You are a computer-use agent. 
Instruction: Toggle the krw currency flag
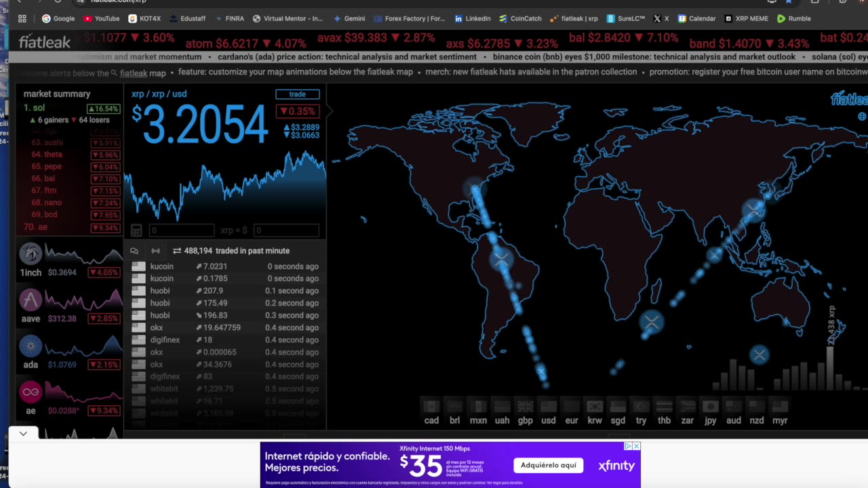click(x=595, y=407)
